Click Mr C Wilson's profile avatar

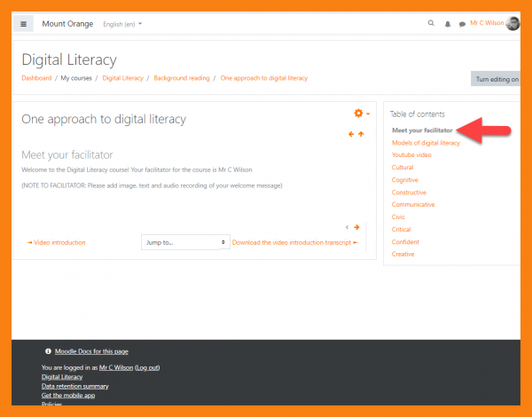[512, 24]
